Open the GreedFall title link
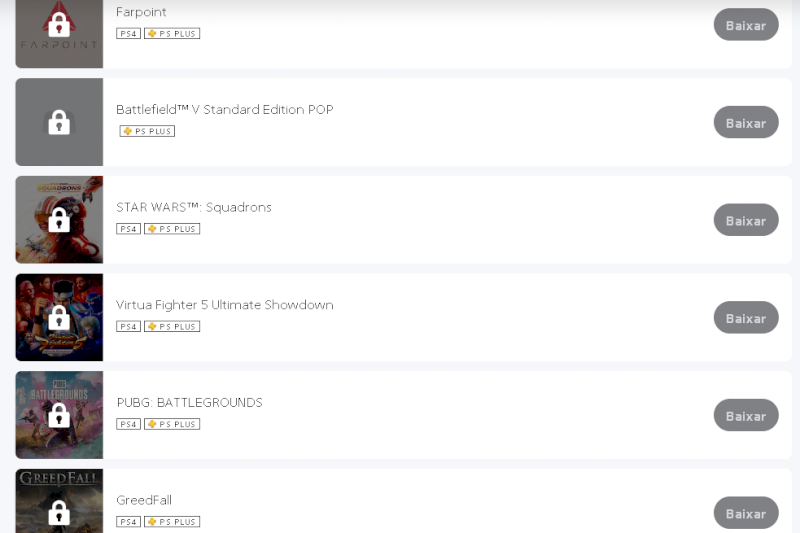The height and width of the screenshot is (533, 800). tap(144, 500)
